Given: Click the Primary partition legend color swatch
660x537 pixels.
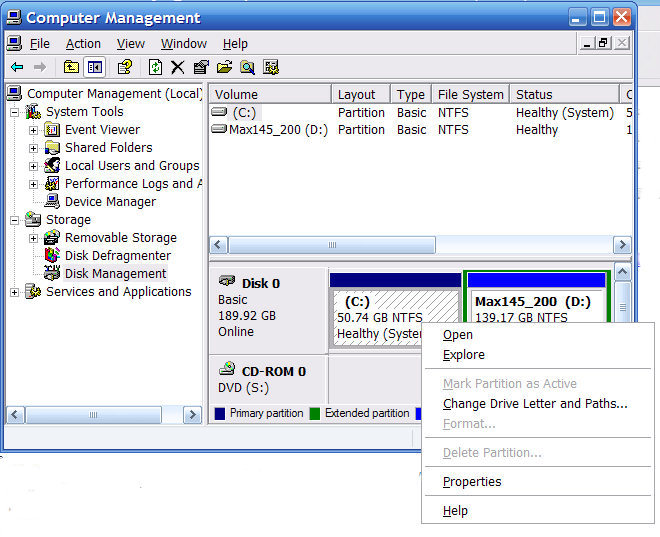Looking at the screenshot, I should tap(220, 413).
